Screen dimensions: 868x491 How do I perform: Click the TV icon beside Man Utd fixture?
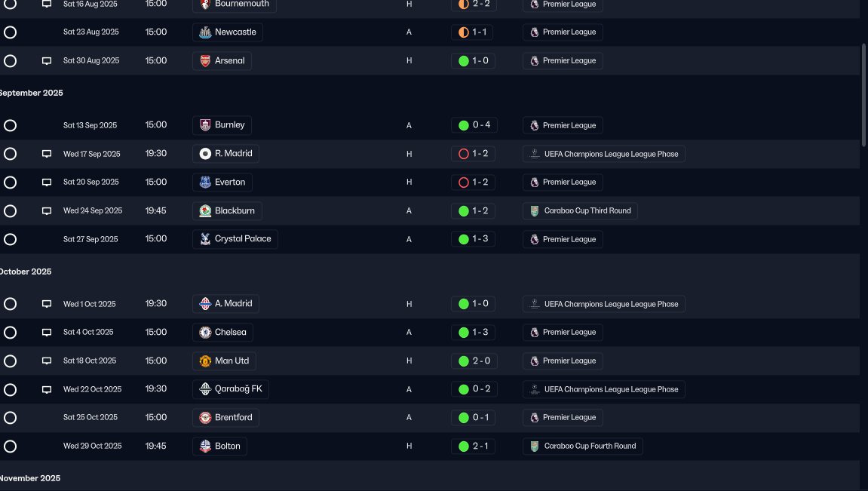click(47, 361)
